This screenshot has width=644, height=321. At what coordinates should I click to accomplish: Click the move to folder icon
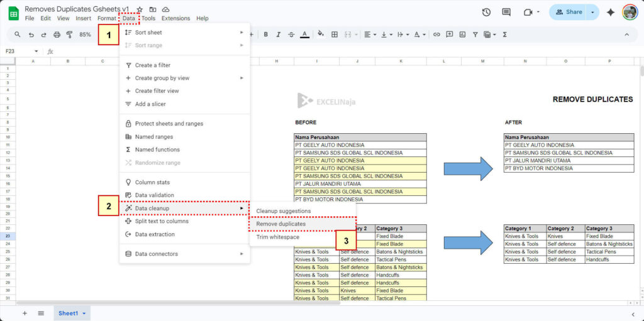click(x=153, y=9)
